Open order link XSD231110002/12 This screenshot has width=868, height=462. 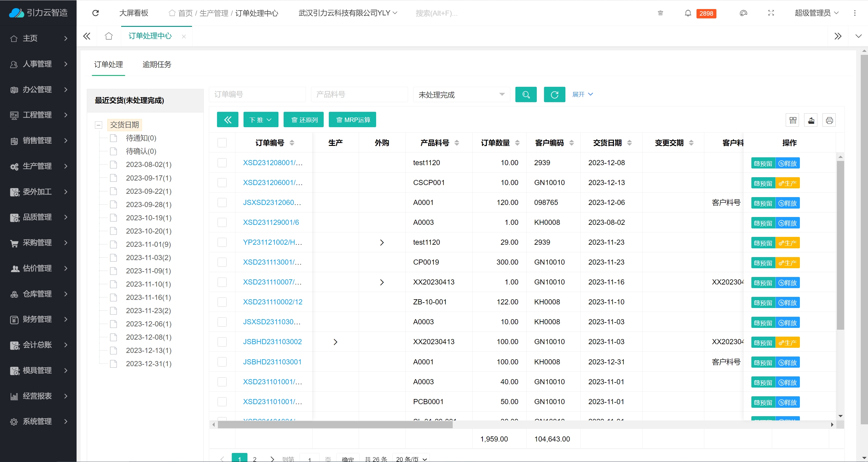[x=272, y=302]
